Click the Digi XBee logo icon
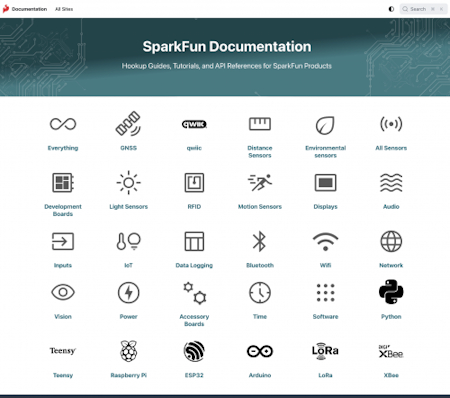450x398 pixels. coord(391,352)
